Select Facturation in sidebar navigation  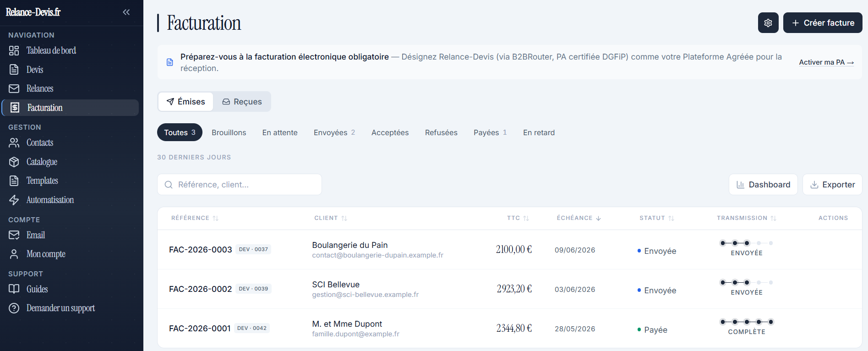tap(71, 108)
